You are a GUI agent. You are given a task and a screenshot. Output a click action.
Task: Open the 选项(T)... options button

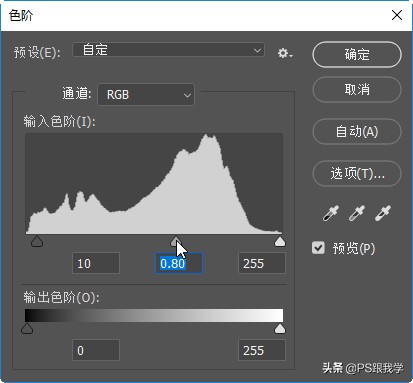coord(357,174)
